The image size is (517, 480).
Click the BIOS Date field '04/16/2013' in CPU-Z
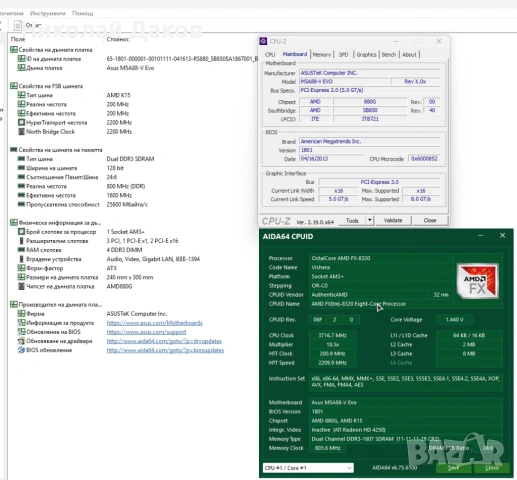click(x=331, y=159)
